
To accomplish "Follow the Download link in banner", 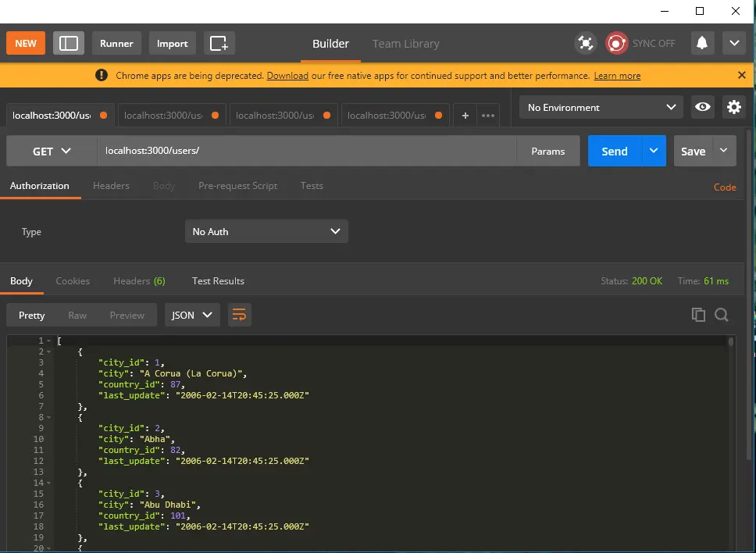I will pos(287,76).
